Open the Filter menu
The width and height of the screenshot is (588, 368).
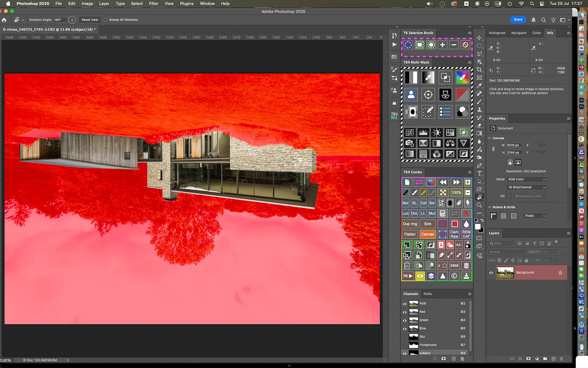point(154,4)
